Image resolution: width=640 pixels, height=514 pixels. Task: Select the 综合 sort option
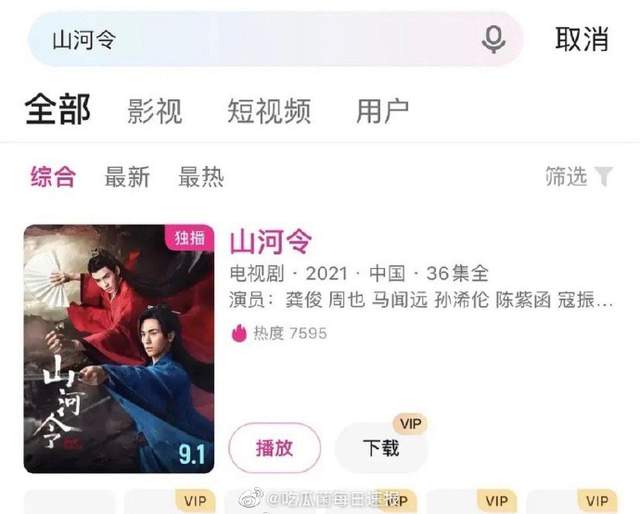53,177
